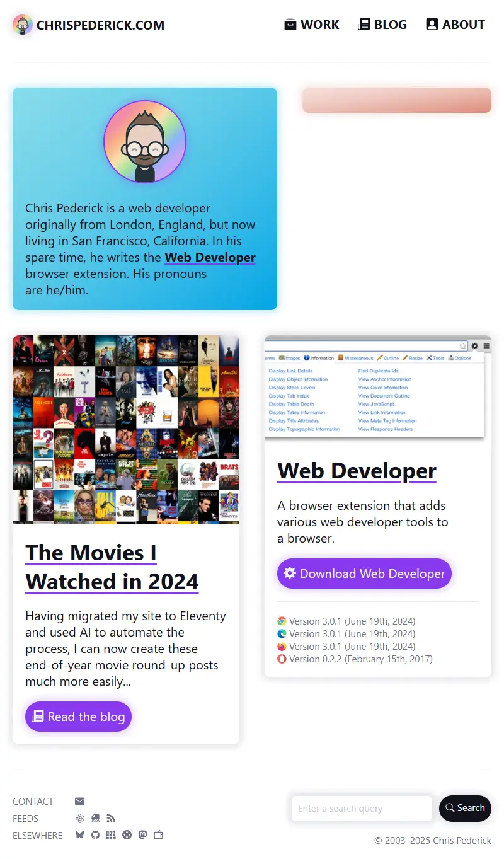Open the movie posters collage image

[x=126, y=429]
